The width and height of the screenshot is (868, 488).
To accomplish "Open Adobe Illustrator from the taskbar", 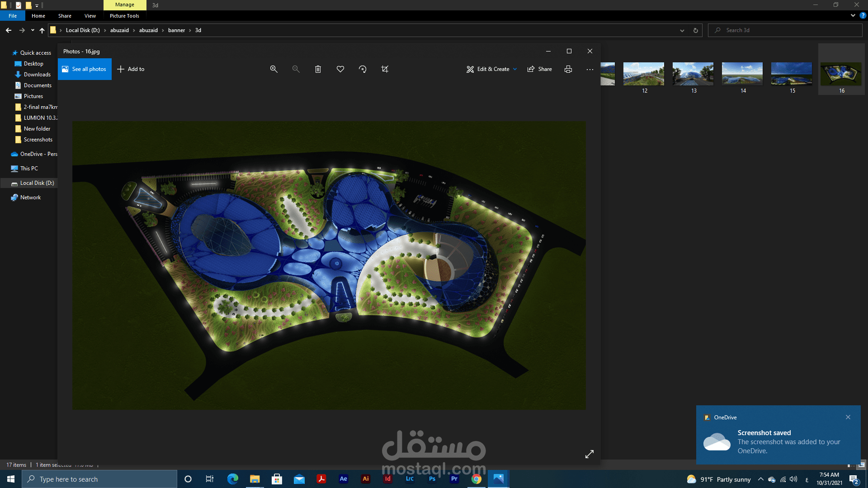I will click(x=366, y=479).
